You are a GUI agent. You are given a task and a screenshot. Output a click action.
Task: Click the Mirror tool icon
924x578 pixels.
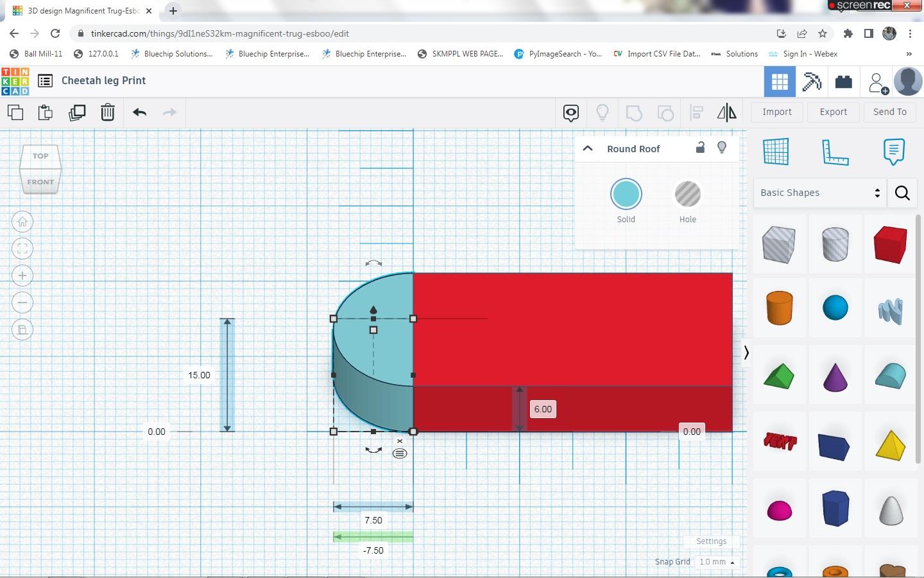click(x=727, y=113)
